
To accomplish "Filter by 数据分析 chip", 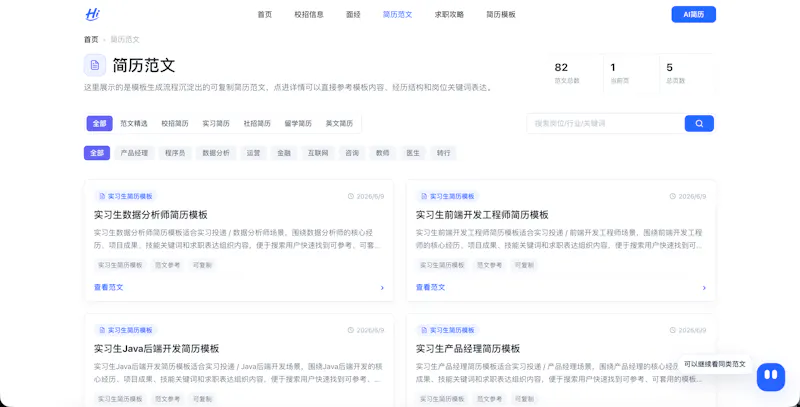I will (x=216, y=153).
